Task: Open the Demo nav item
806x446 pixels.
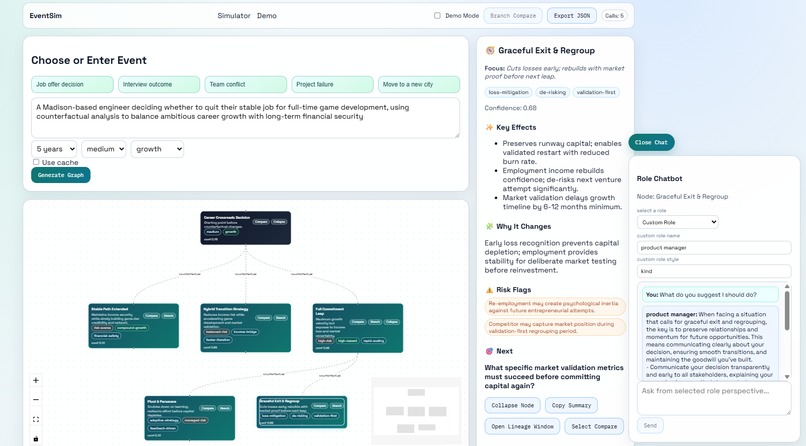Action: tap(267, 16)
